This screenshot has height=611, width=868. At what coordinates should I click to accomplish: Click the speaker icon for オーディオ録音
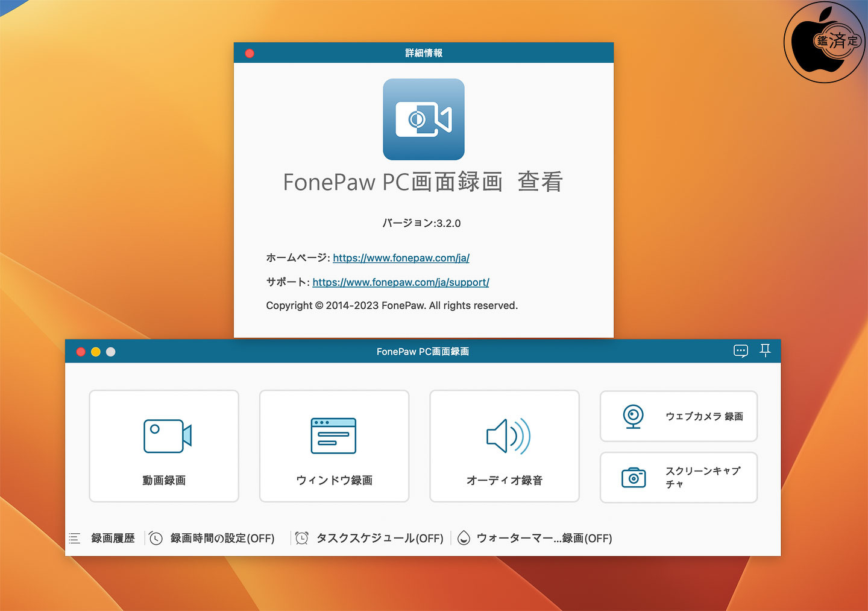point(508,435)
